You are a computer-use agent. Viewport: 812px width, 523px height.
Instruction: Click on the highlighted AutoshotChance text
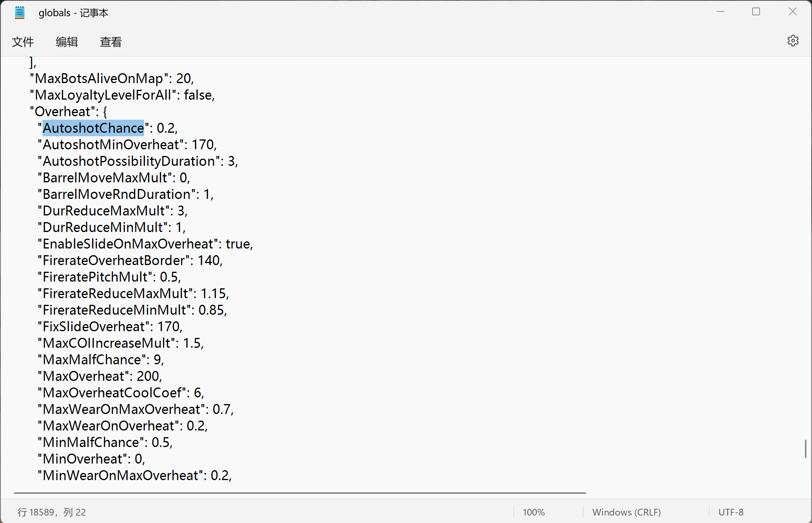tap(93, 128)
